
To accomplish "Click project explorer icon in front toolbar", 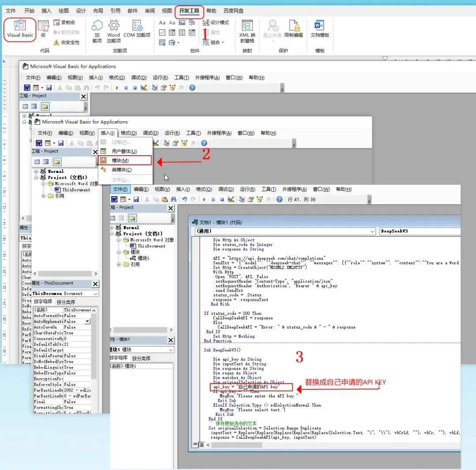I will pos(242,199).
